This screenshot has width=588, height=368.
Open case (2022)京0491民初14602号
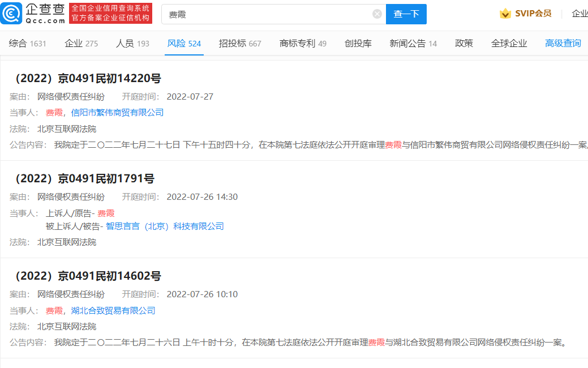coord(88,276)
